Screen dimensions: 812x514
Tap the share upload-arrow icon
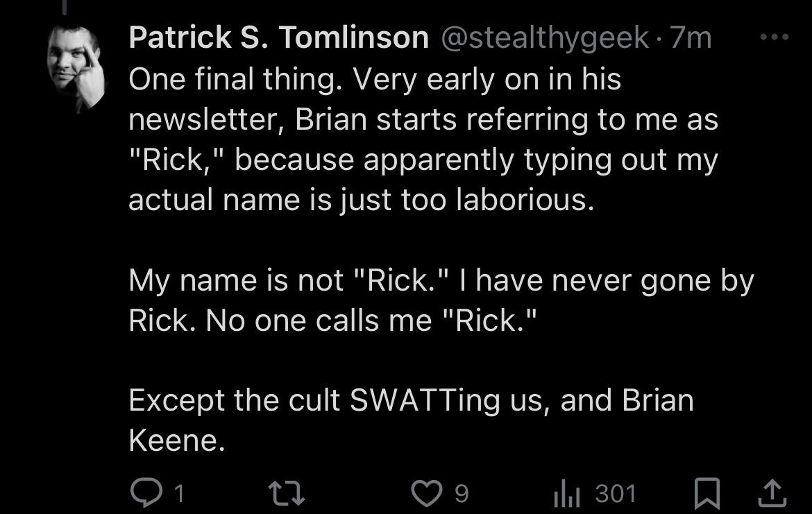pyautogui.click(x=772, y=492)
